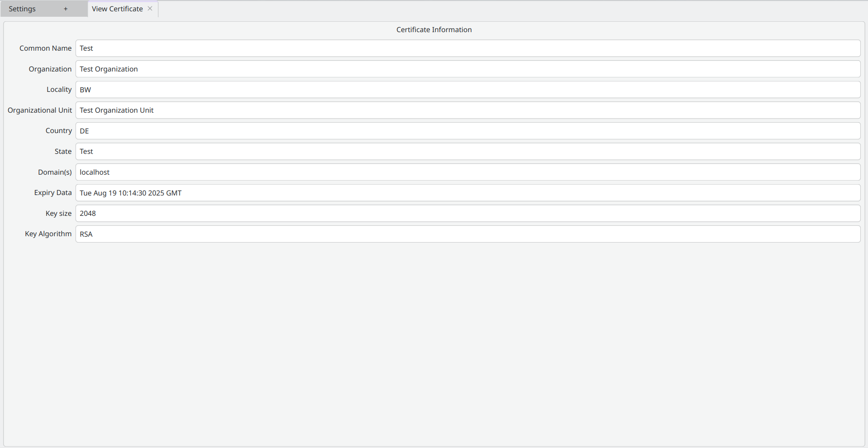Select the View Certificate tab
The image size is (868, 448).
[x=117, y=9]
